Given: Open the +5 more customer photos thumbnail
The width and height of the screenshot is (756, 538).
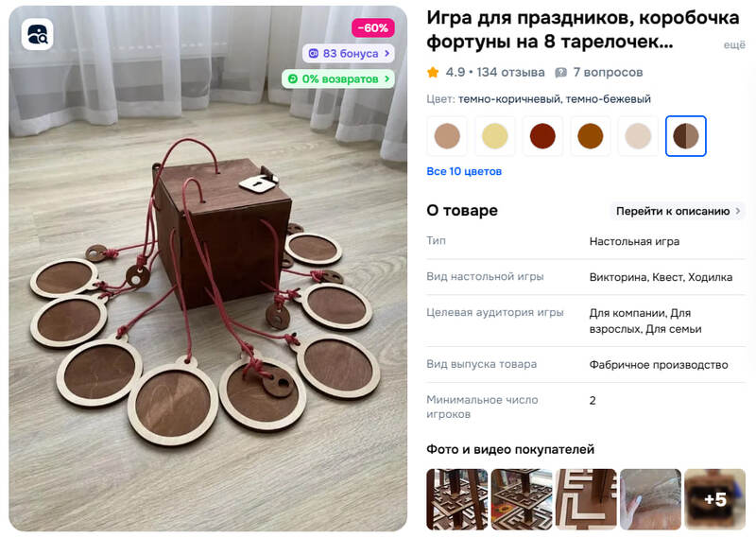Looking at the screenshot, I should click(715, 499).
